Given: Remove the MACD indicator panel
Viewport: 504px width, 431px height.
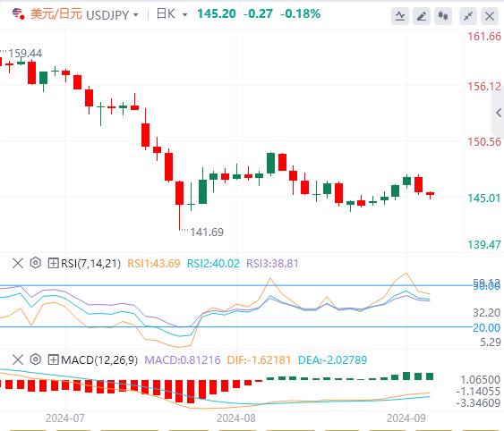Looking at the screenshot, I should 18,359.
